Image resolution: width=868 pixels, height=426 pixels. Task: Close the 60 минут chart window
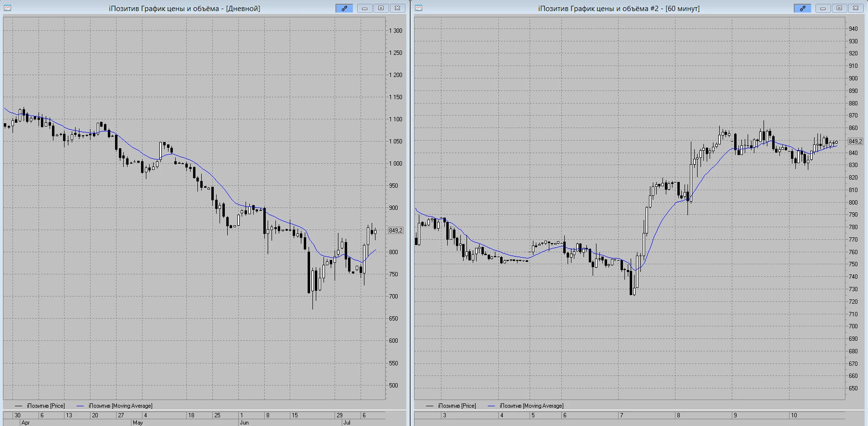(x=855, y=8)
